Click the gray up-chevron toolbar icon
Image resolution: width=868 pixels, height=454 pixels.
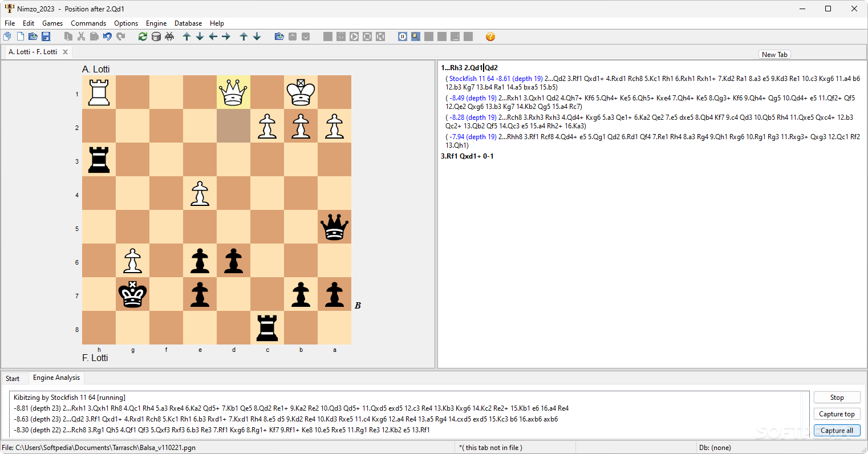pyautogui.click(x=293, y=37)
